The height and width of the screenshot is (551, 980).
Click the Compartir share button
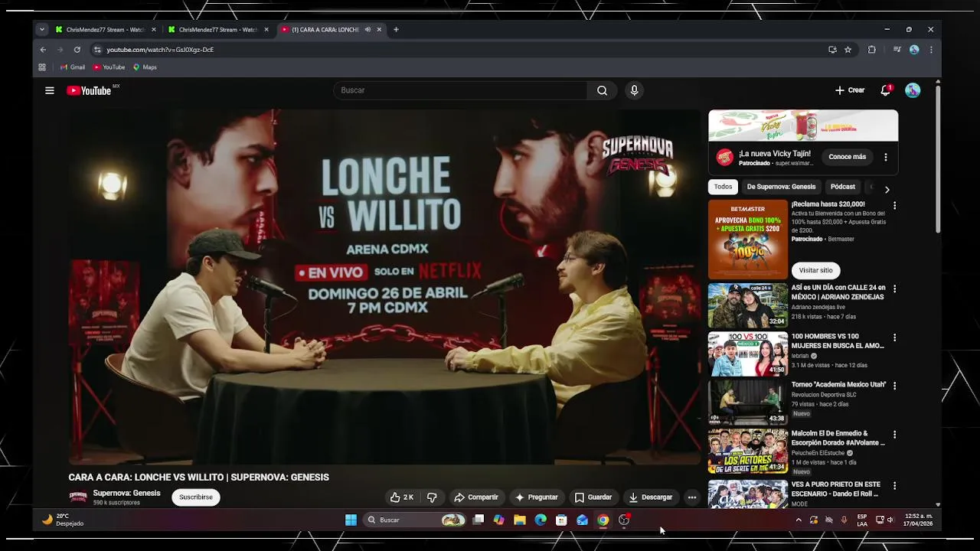click(x=476, y=497)
